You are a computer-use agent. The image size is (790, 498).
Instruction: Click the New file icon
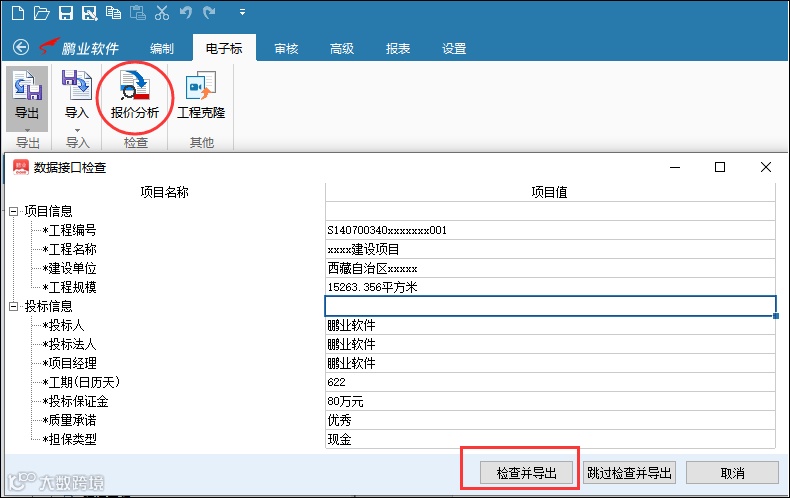click(18, 13)
